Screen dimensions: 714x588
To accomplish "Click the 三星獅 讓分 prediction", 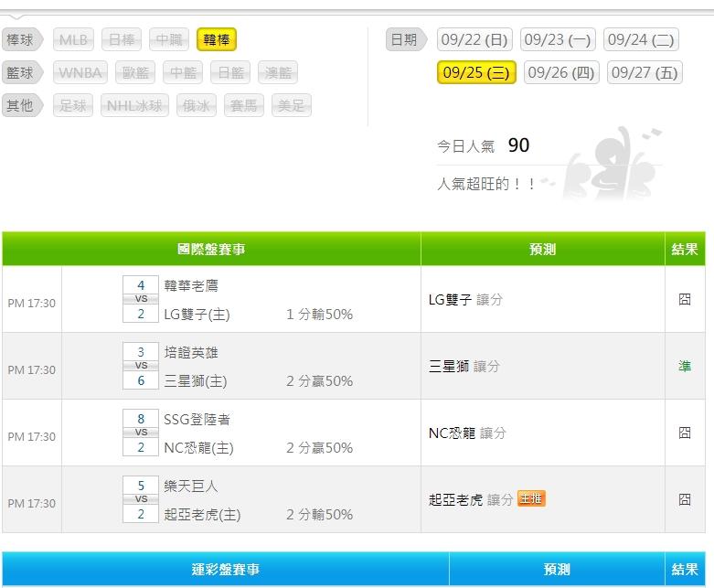I will pyautogui.click(x=464, y=366).
